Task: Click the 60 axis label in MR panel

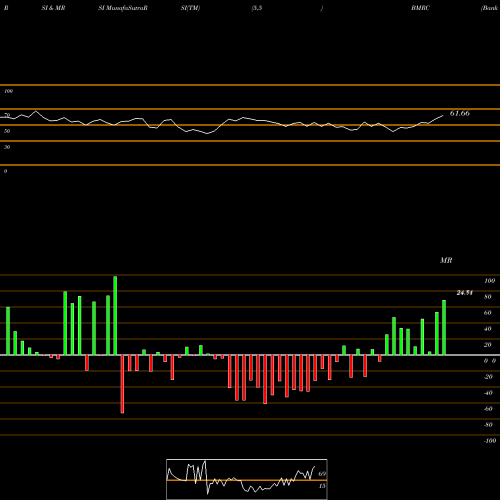Action: click(488, 313)
